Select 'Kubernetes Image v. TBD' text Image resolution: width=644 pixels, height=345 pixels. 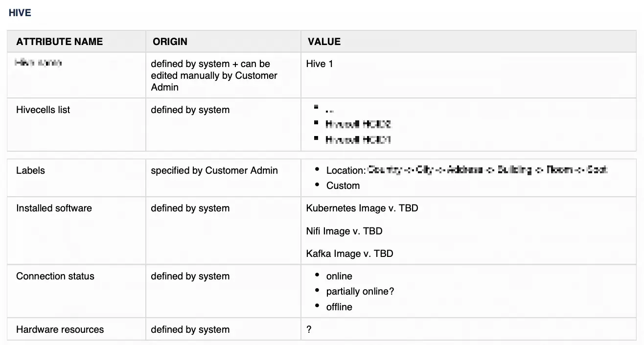362,208
